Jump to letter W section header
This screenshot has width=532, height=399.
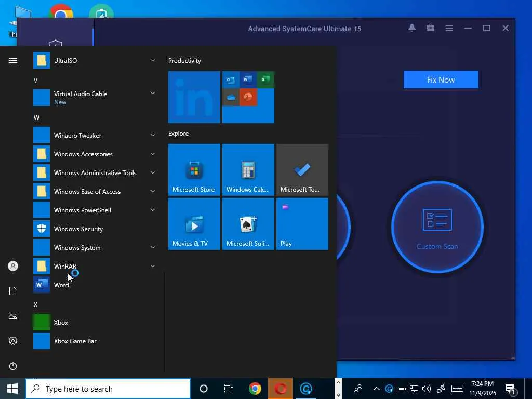pos(36,118)
